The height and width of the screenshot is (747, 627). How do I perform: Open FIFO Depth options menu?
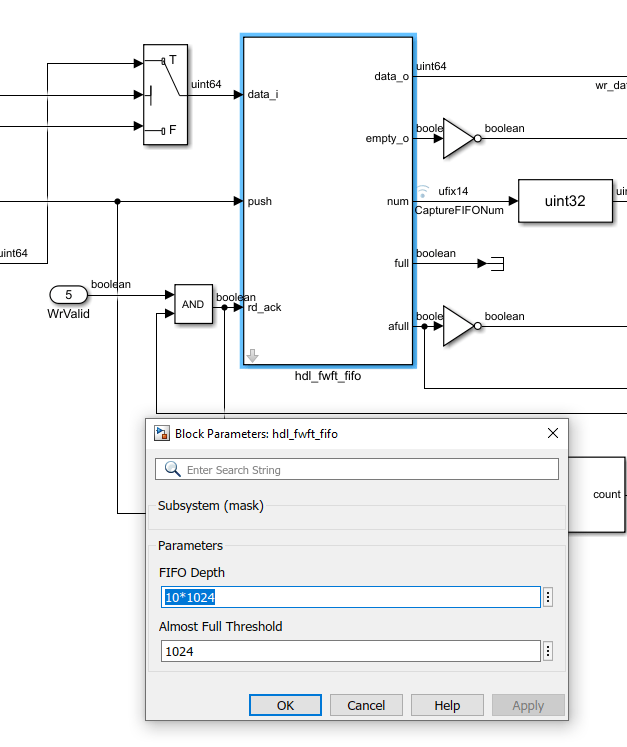point(548,597)
